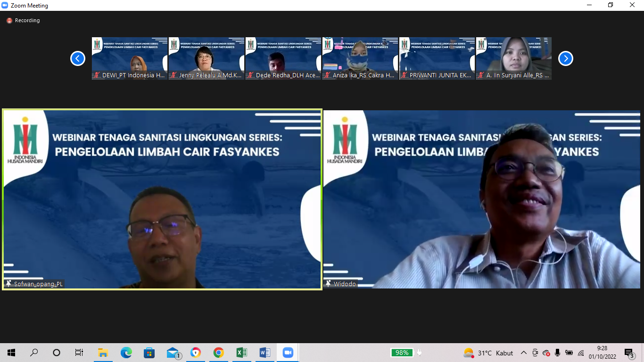Click the 98% battery indicator
Image resolution: width=644 pixels, height=362 pixels.
(402, 353)
